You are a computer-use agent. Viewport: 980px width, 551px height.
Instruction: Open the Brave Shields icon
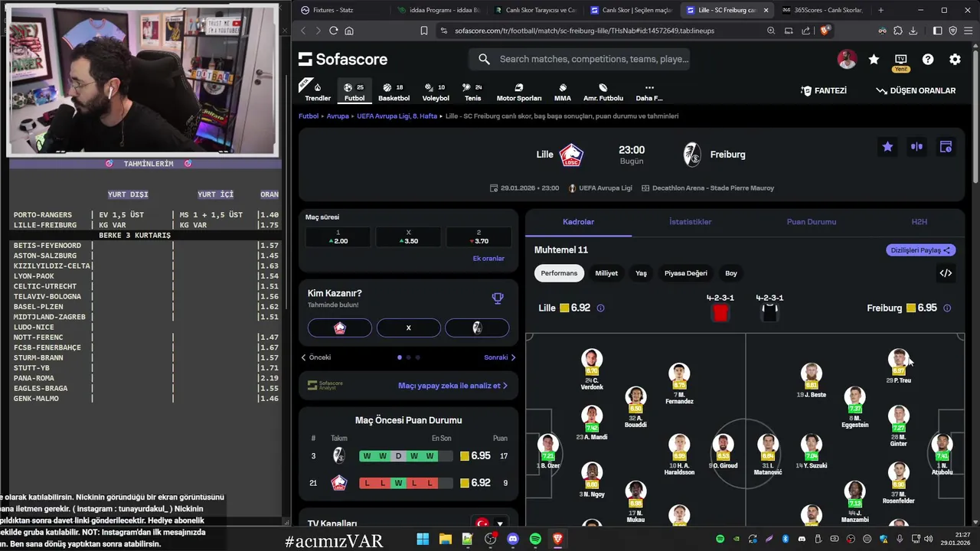(x=825, y=31)
